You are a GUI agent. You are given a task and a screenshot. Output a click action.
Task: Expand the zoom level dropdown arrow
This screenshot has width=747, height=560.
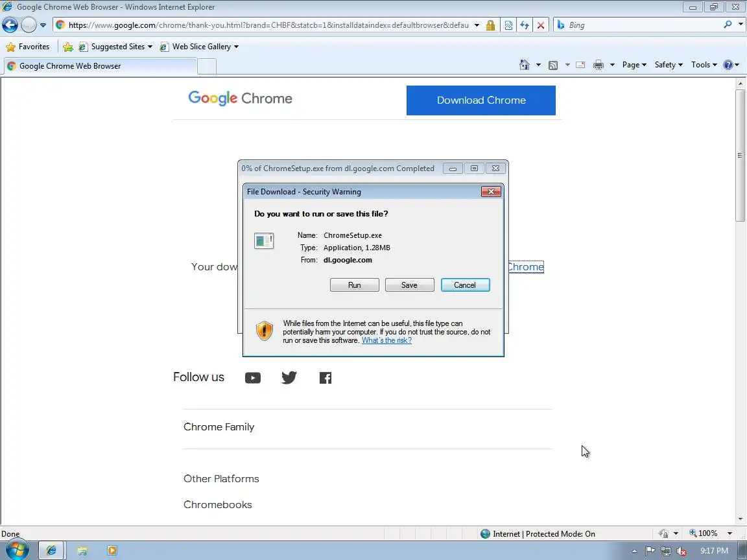(729, 533)
